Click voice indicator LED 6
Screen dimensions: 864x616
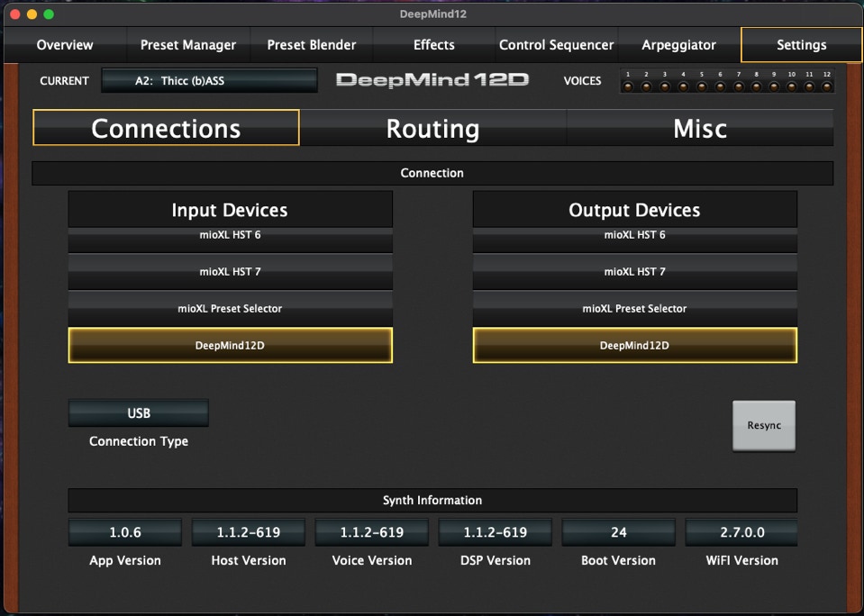click(x=720, y=86)
